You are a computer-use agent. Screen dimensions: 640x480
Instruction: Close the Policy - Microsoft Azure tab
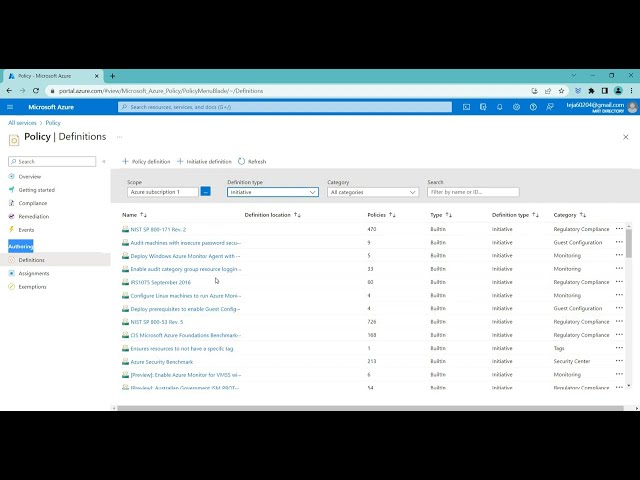coord(97,76)
